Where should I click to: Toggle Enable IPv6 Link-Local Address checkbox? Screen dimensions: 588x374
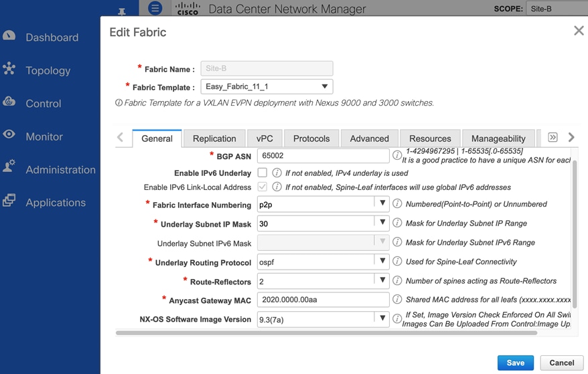263,187
